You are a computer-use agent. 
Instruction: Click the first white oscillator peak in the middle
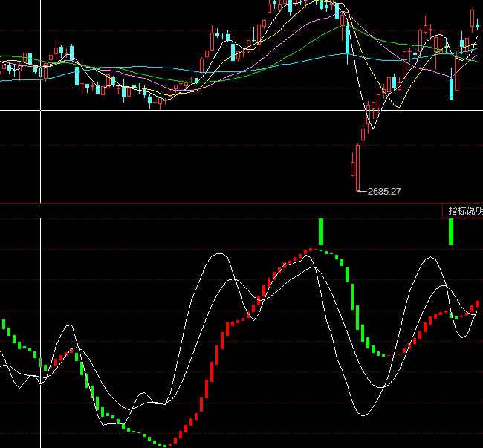pos(217,254)
